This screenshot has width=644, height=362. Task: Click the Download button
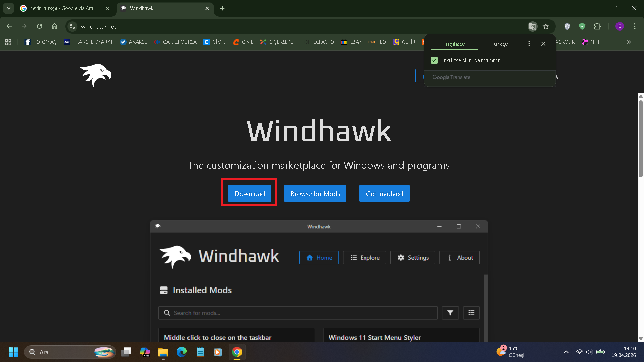pyautogui.click(x=250, y=194)
